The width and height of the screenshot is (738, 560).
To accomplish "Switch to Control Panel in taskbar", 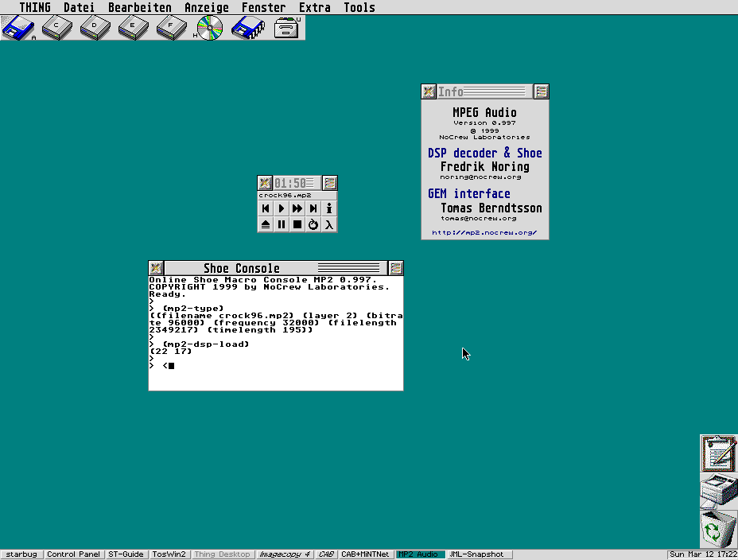I will 73,554.
